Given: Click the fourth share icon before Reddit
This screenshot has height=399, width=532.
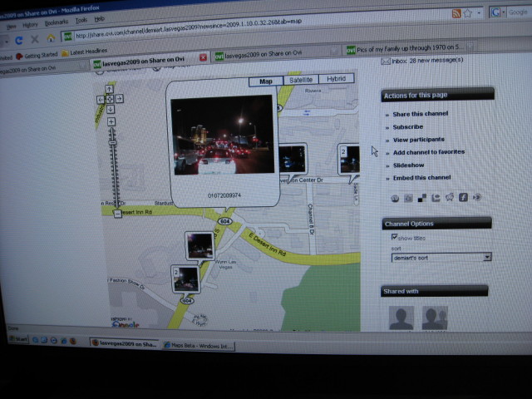Looking at the screenshot, I should [x=436, y=198].
